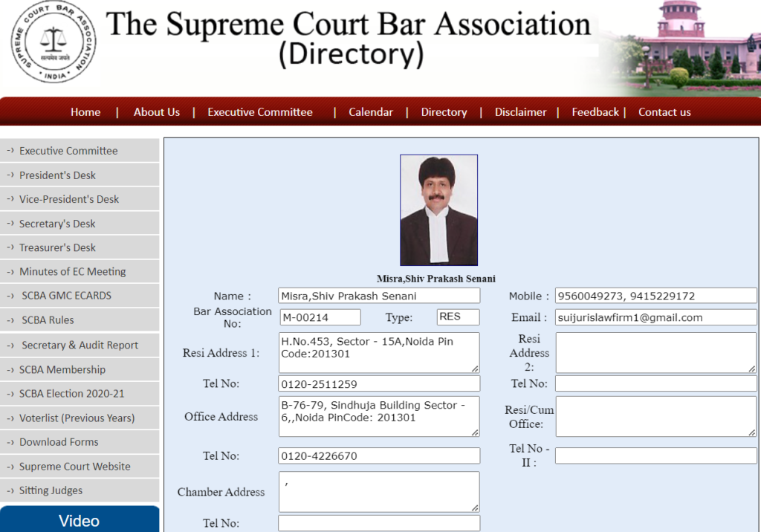The height and width of the screenshot is (532, 761).
Task: Open Voterlist (Previous Years)
Action: (x=80, y=418)
